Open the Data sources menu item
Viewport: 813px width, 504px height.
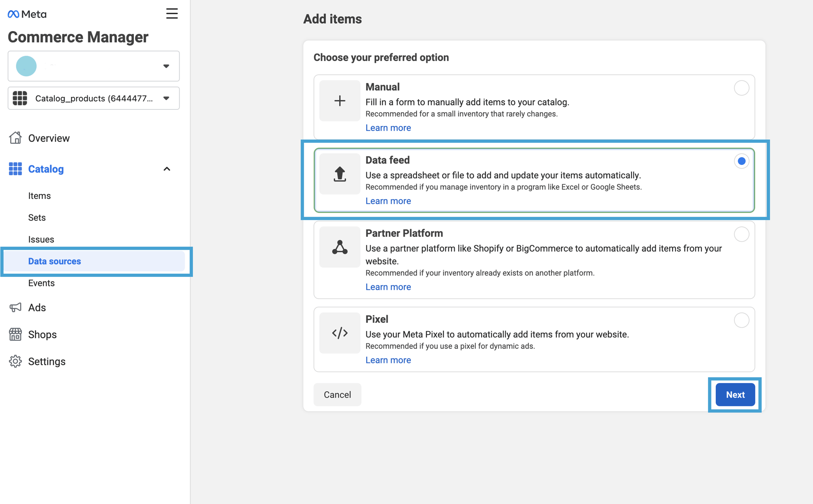[x=55, y=261]
